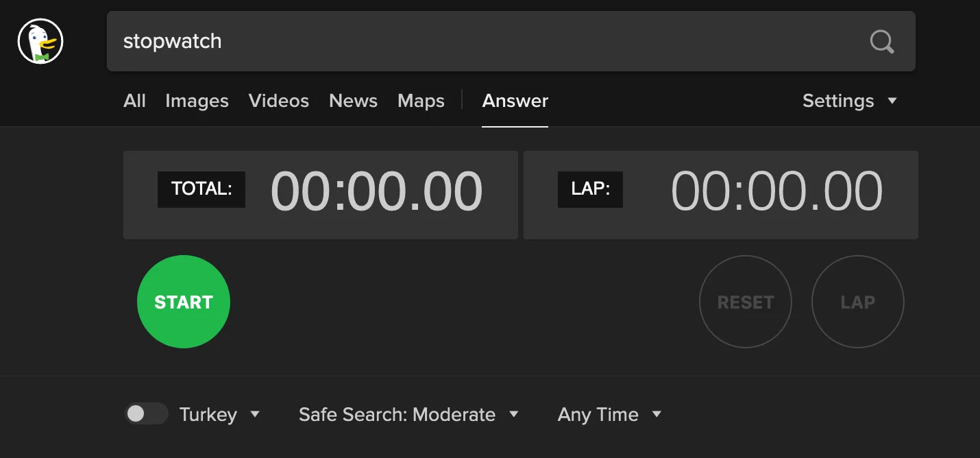Click the Settings chevron arrow

(x=893, y=100)
